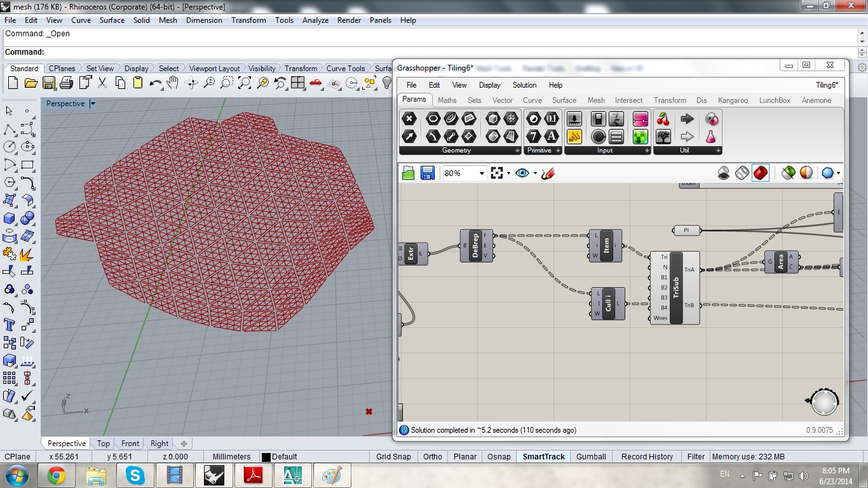Select the DeBrep component on the canvas
The image size is (868, 488).
point(477,246)
